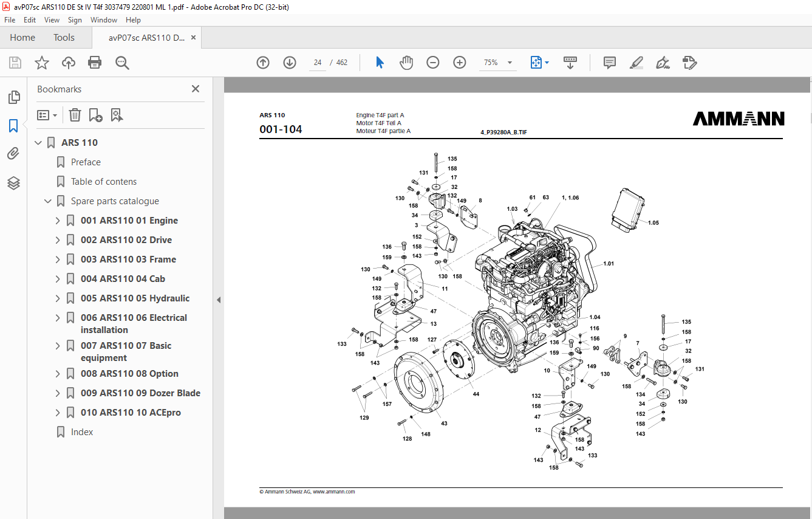Viewport: 812px width, 519px height.
Task: Select the avP07sc ARS110 document tab
Action: tap(146, 38)
